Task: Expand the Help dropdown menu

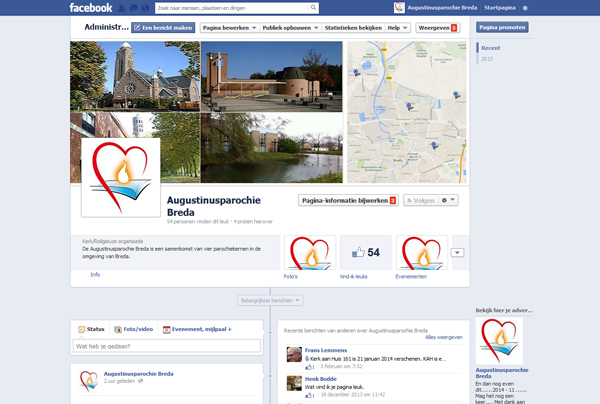Action: (398, 28)
